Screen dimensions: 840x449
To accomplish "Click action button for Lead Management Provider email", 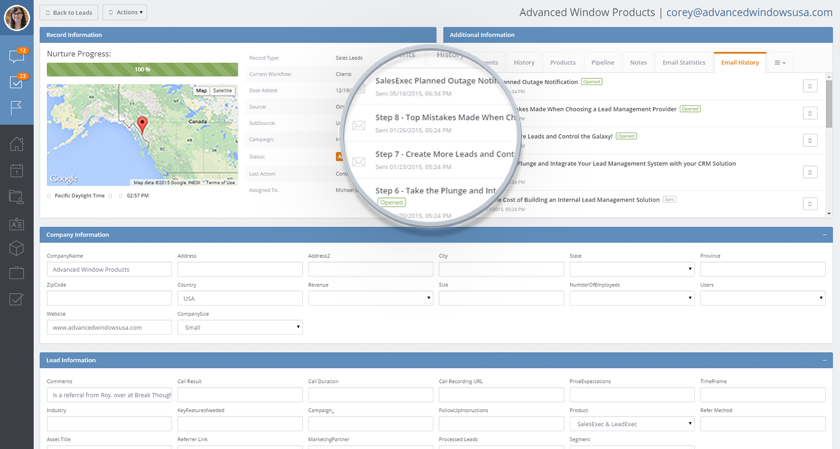I will tap(810, 113).
